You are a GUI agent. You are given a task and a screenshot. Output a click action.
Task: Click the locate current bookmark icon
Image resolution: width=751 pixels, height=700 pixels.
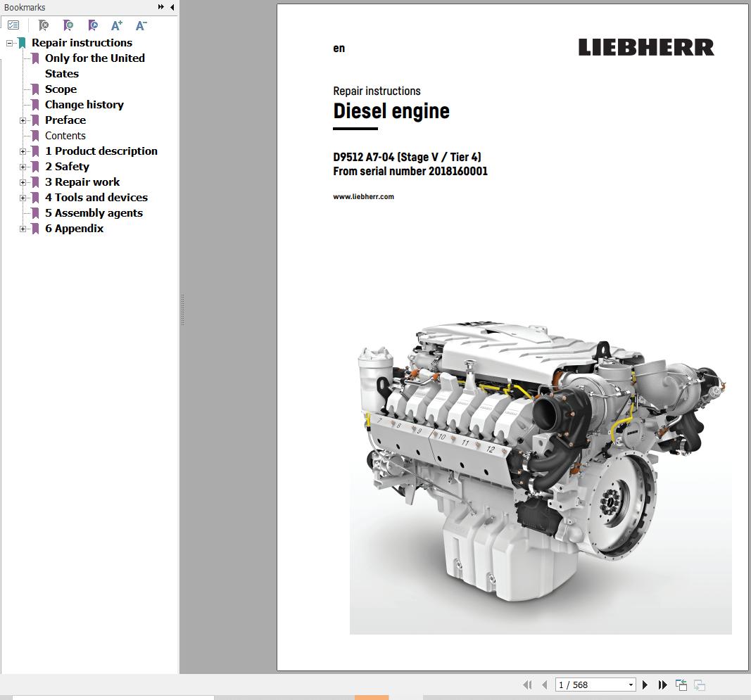tap(92, 25)
